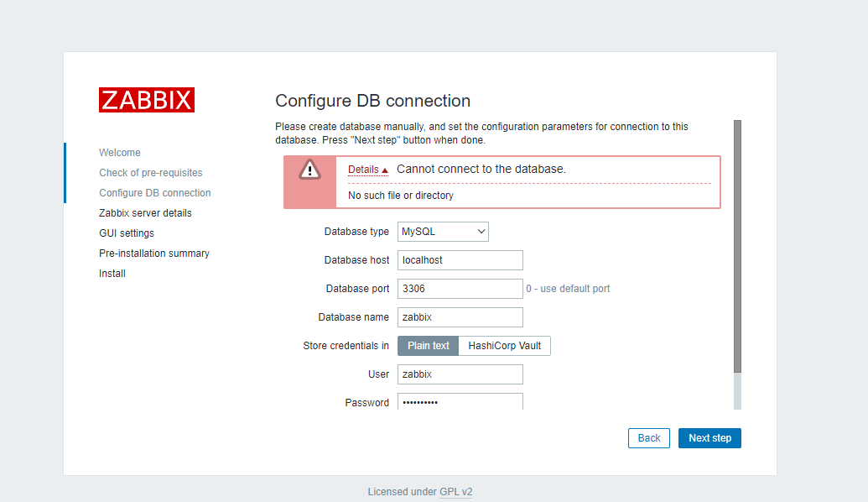Open the GPL v2 license link
The height and width of the screenshot is (502, 868).
click(x=455, y=492)
